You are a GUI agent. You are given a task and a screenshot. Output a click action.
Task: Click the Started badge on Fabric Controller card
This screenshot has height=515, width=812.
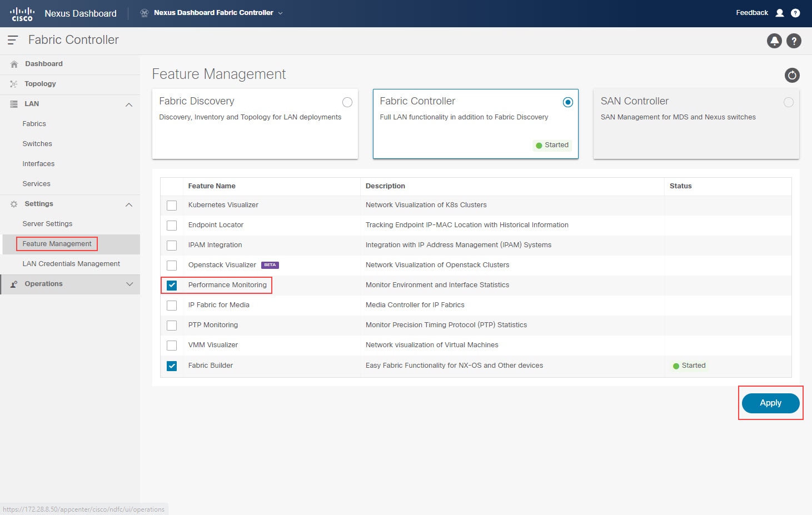552,145
